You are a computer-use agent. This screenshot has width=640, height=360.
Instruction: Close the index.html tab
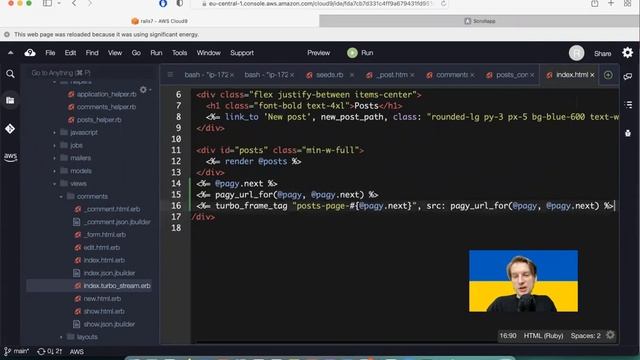[592, 75]
